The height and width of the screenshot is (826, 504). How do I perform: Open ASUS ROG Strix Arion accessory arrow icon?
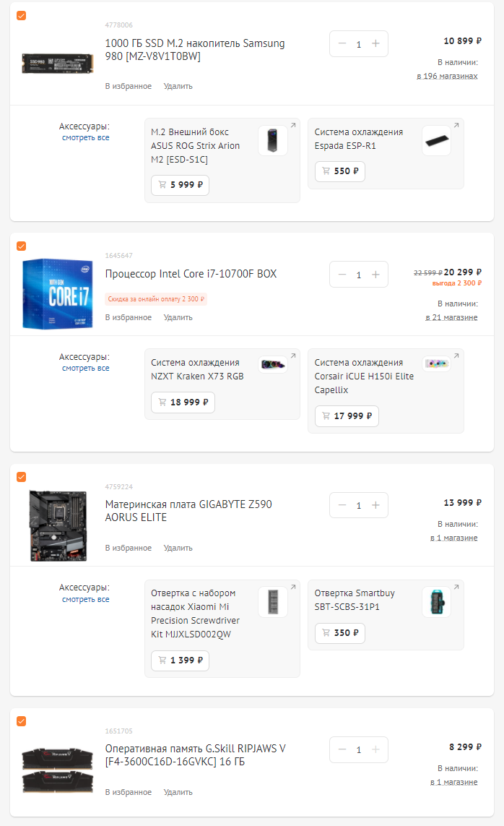pyautogui.click(x=293, y=126)
